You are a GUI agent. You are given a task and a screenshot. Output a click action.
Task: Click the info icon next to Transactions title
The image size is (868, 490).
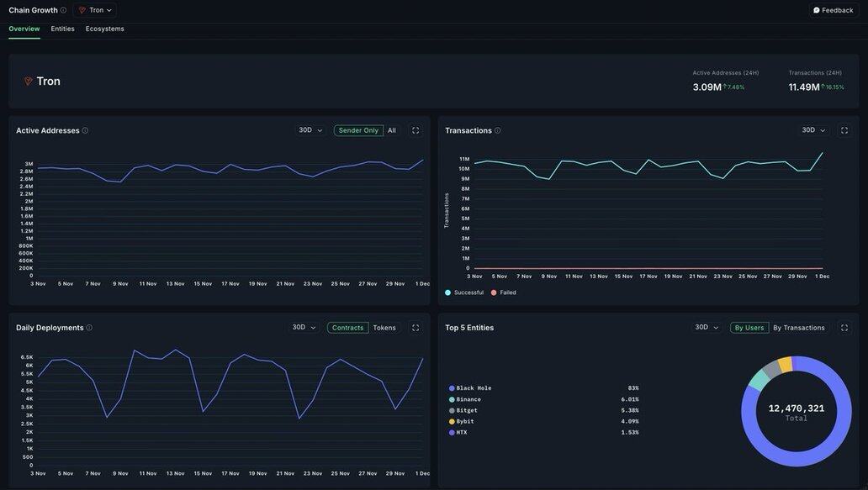[x=498, y=130]
